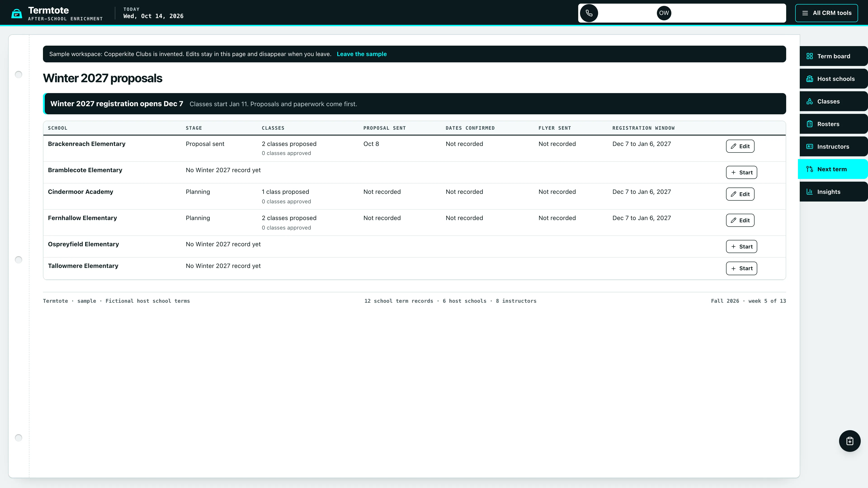Click the Leave the sample link
Viewport: 868px width, 488px height.
pos(362,54)
